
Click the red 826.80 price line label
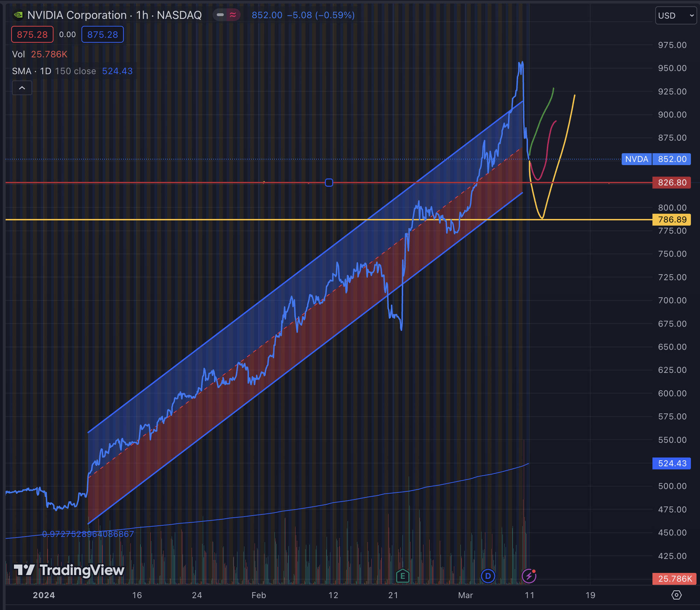click(671, 183)
